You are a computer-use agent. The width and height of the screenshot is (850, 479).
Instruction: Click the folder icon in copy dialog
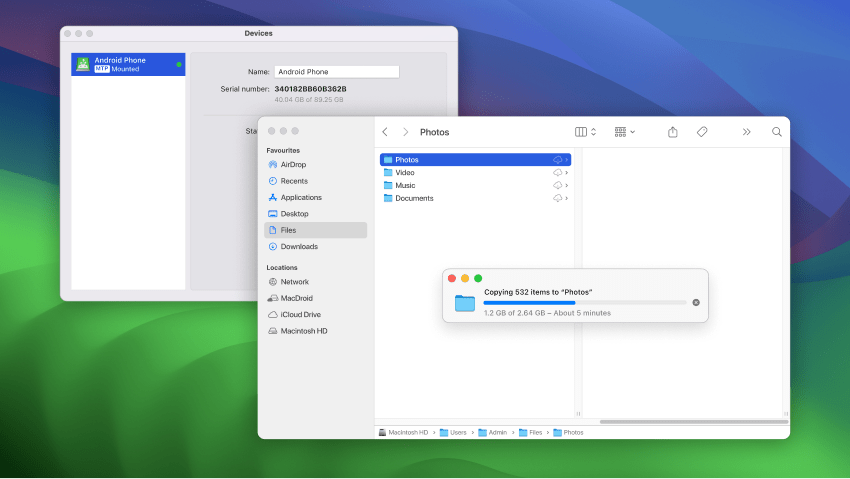click(x=465, y=303)
